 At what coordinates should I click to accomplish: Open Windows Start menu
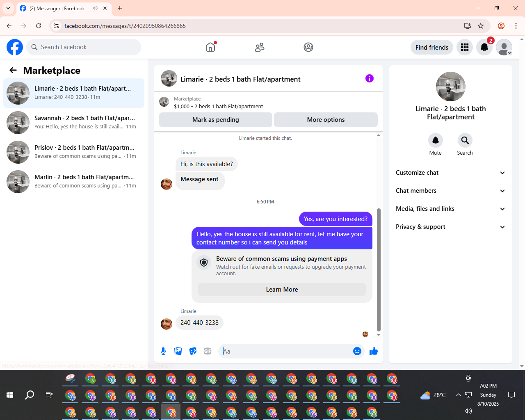(x=10, y=395)
